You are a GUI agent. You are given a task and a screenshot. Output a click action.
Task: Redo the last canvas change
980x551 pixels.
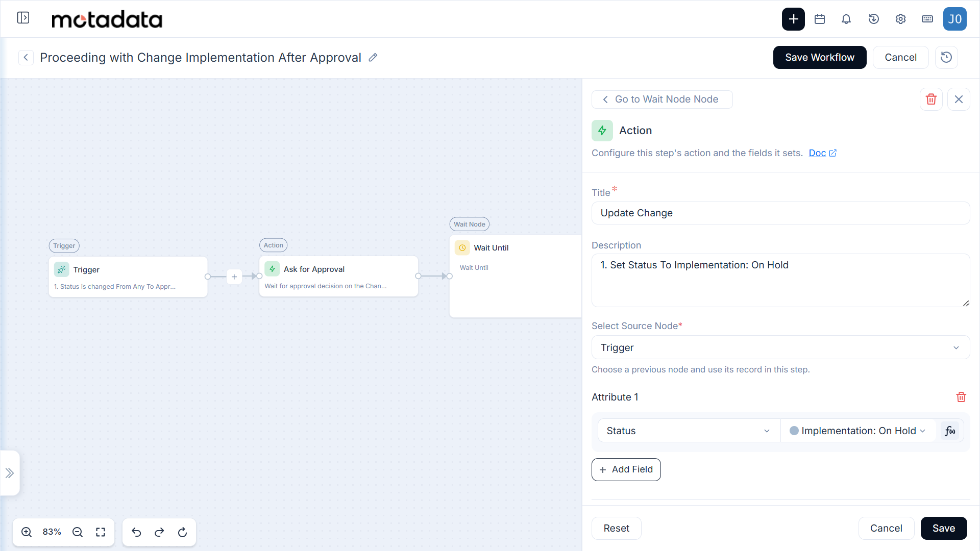point(159,532)
